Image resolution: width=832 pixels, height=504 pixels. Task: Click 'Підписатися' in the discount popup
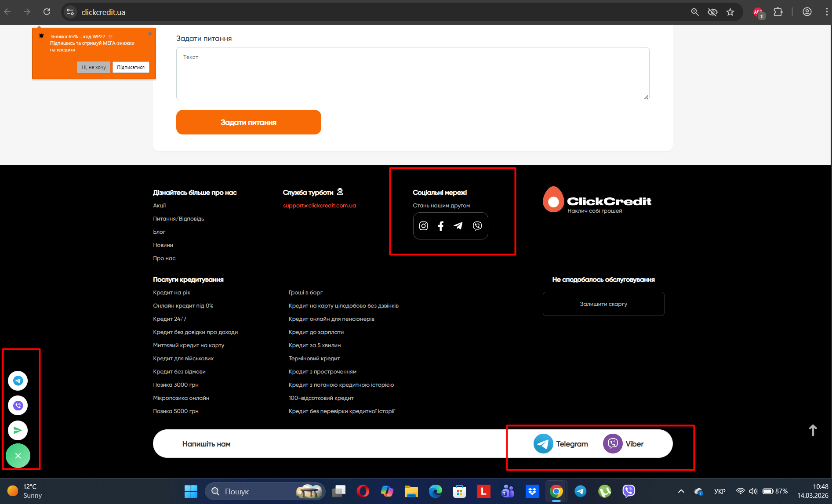[x=131, y=67]
